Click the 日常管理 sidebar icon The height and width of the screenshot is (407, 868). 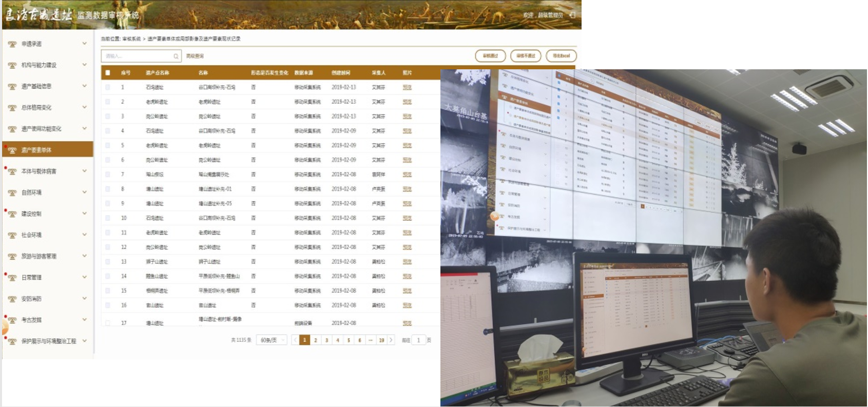(12, 278)
